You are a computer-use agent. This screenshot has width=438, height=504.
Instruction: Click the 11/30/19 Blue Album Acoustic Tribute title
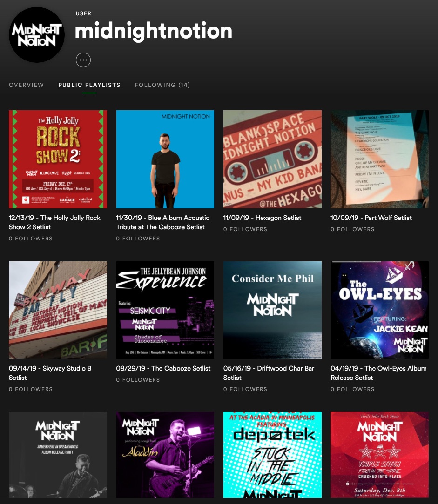click(x=163, y=222)
